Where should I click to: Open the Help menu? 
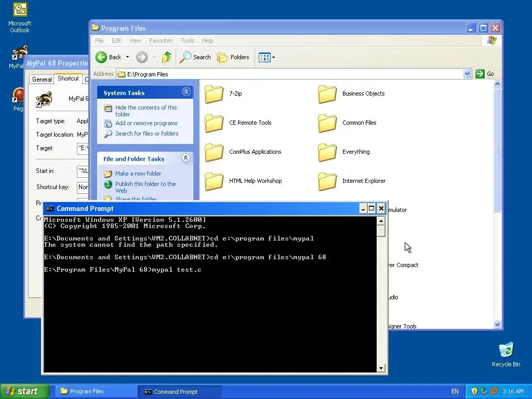tap(208, 41)
